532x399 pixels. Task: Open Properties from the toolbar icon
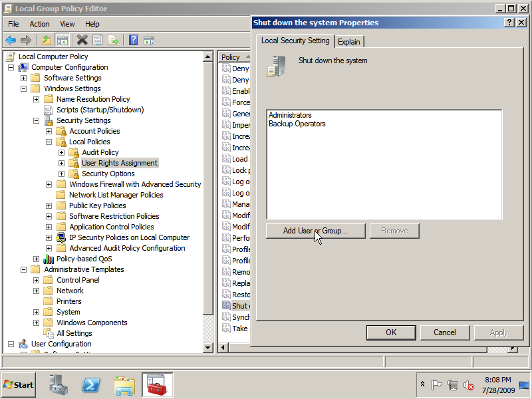coord(98,41)
